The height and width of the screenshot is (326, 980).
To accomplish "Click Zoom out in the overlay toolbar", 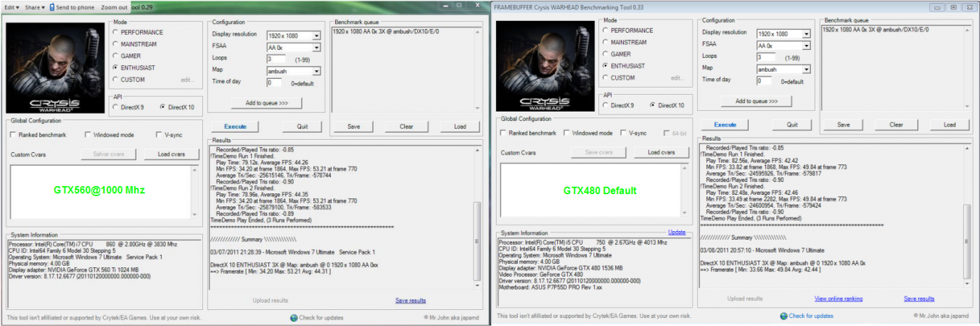I will tap(114, 7).
